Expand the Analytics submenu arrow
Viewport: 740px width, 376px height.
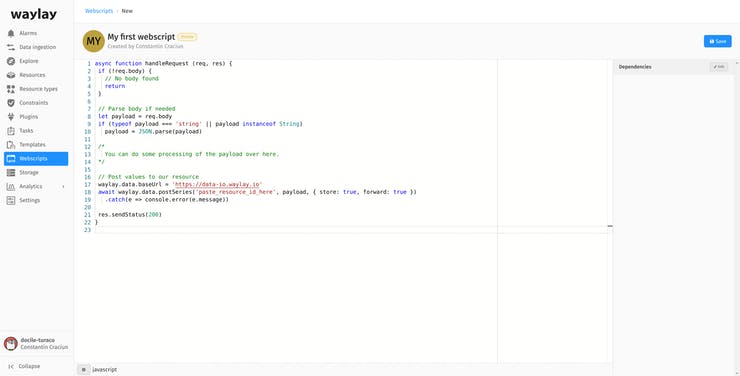pos(63,187)
